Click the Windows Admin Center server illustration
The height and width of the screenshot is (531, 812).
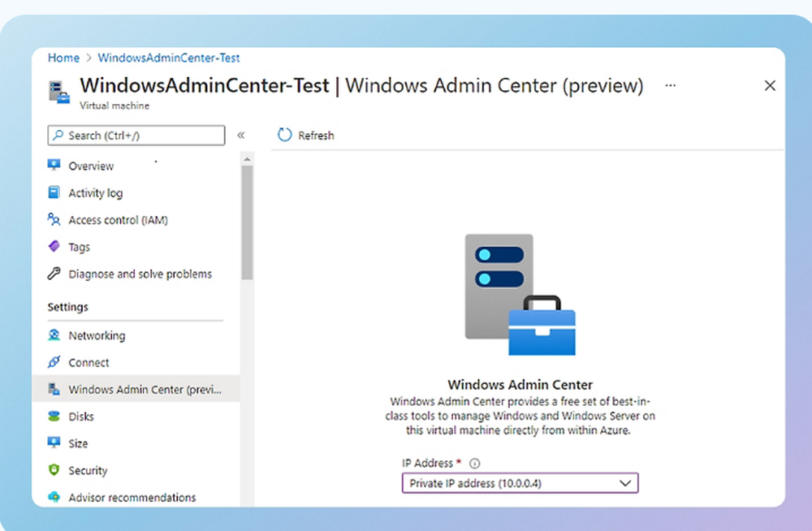(x=520, y=295)
